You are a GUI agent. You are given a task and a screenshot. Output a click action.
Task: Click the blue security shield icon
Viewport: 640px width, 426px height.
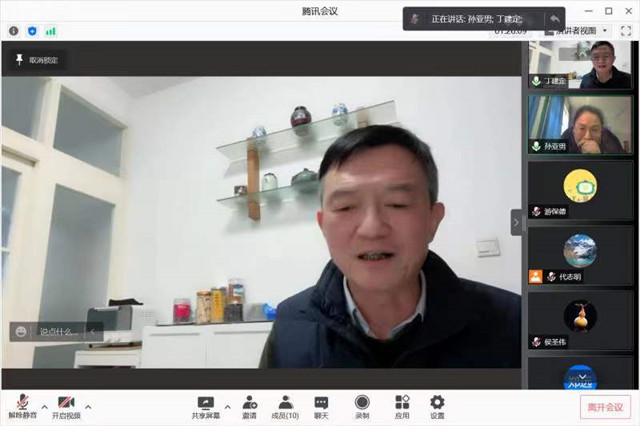(32, 31)
